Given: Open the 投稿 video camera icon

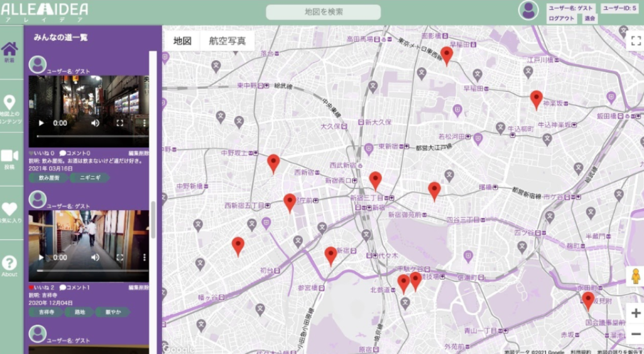Looking at the screenshot, I should tap(9, 156).
